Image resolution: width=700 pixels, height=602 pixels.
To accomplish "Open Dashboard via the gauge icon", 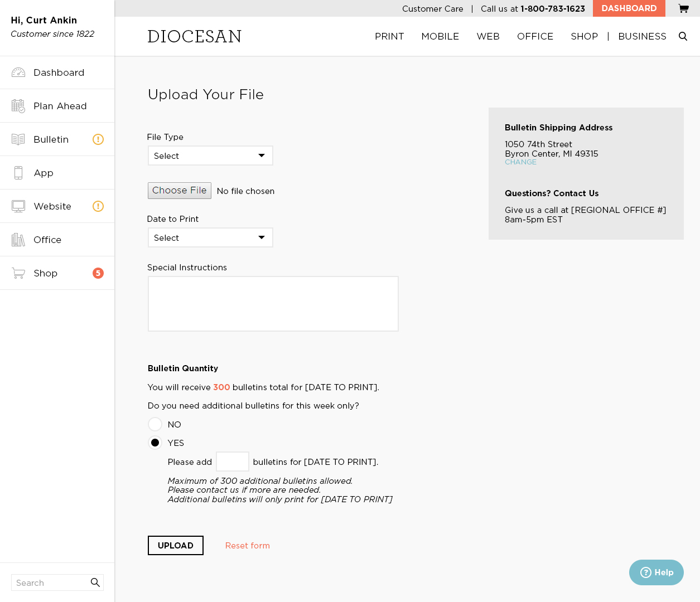I will pyautogui.click(x=18, y=72).
